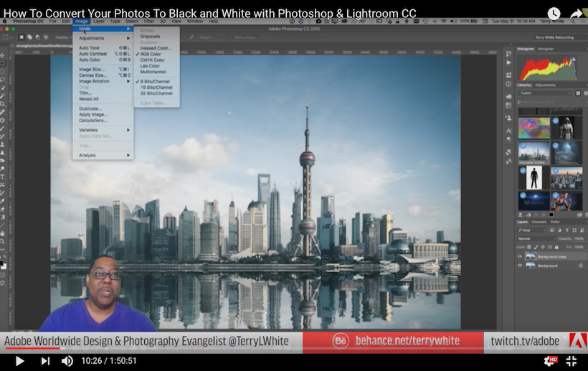Exit full screen in the video player
Screen dimensions: 588x371
click(571, 361)
